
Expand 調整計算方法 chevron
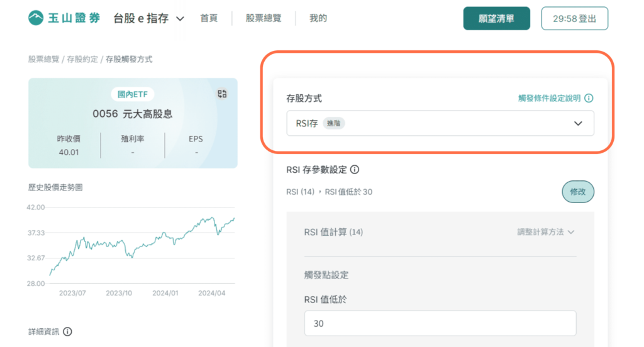tap(571, 232)
